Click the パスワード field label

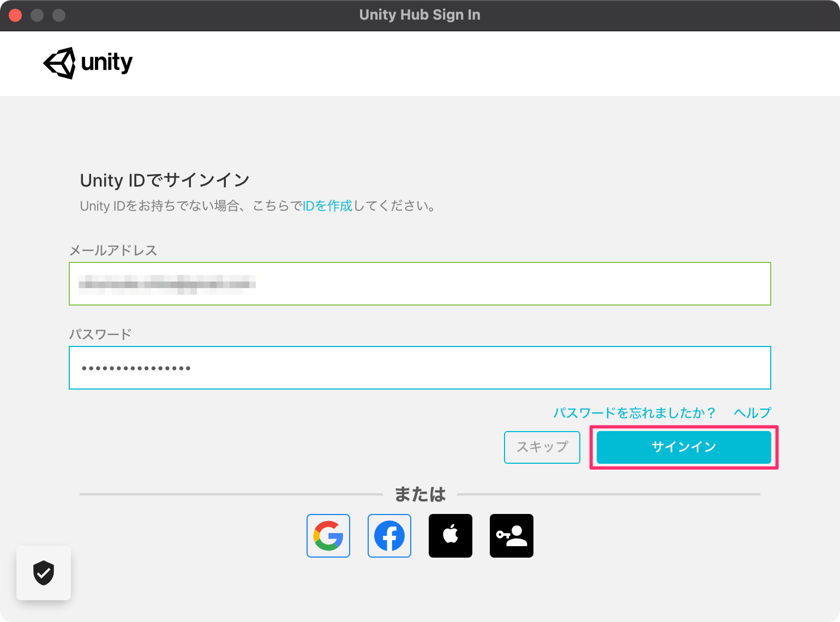pos(100,334)
